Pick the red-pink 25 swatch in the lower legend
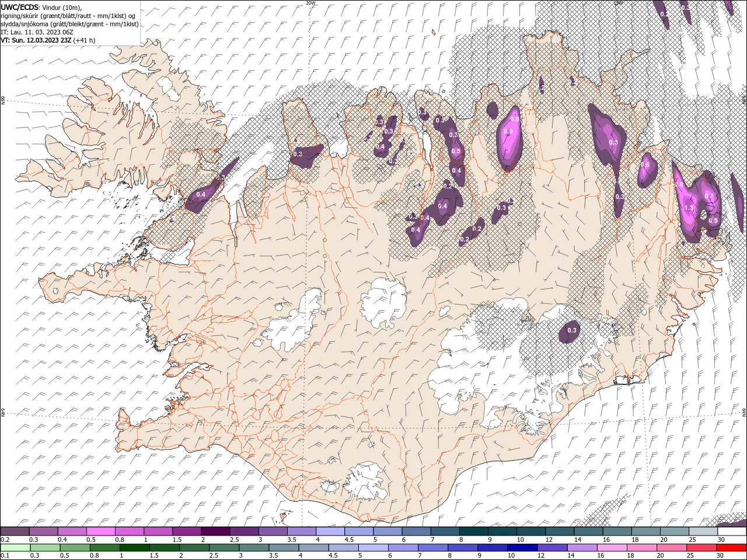This screenshot has height=560, width=747. click(702, 548)
